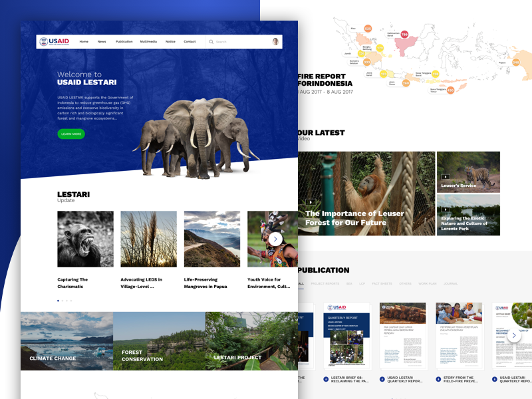
Task: Open Exploring the Exotic Nature video title
Action: 464,223
